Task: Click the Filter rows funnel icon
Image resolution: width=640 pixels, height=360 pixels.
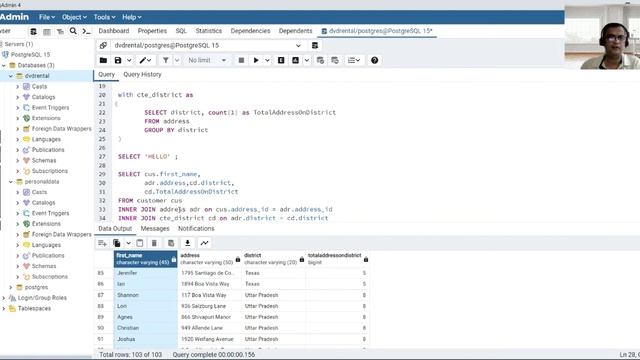Action: [x=166, y=60]
